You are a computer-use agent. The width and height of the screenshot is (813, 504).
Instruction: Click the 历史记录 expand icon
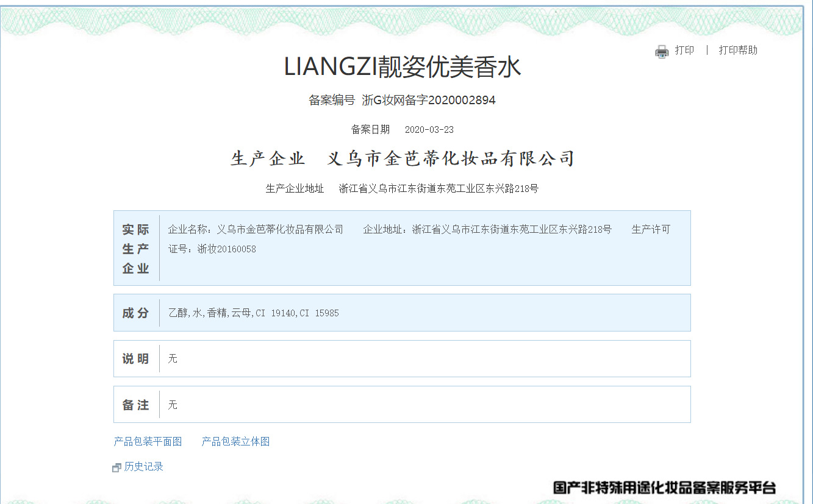coord(116,467)
